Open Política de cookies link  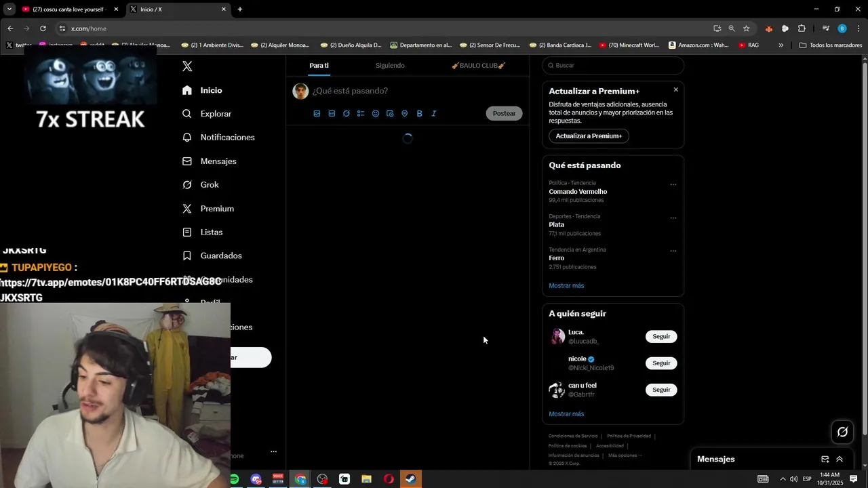pyautogui.click(x=568, y=446)
